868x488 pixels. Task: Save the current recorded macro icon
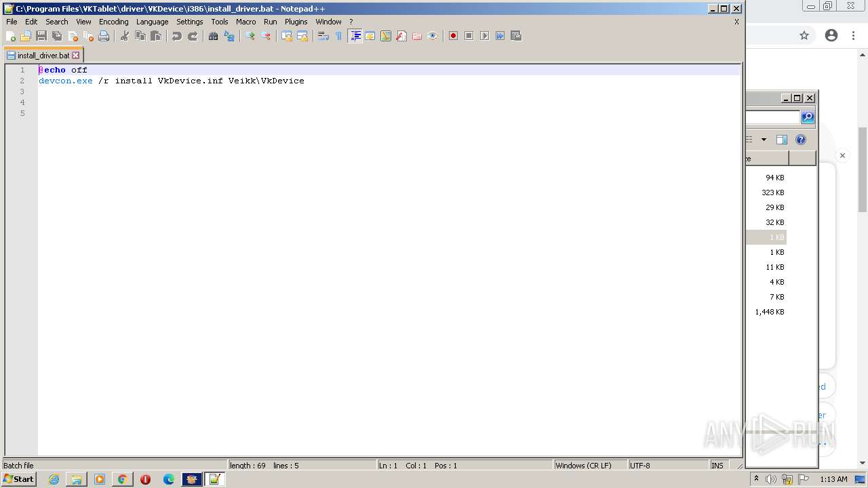(516, 36)
